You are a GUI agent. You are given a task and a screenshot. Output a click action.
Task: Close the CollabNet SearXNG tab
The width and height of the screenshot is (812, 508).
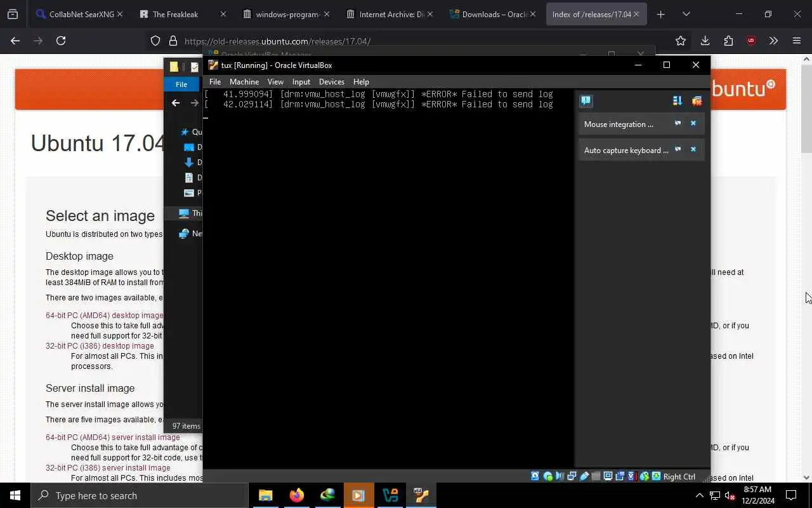119,14
